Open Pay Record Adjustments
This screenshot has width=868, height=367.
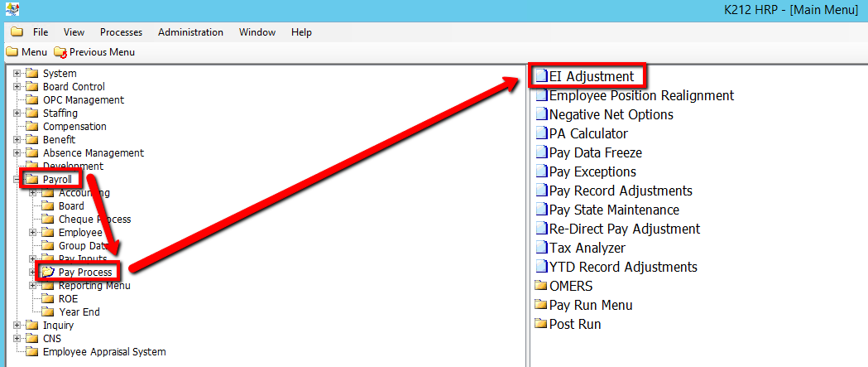[620, 191]
